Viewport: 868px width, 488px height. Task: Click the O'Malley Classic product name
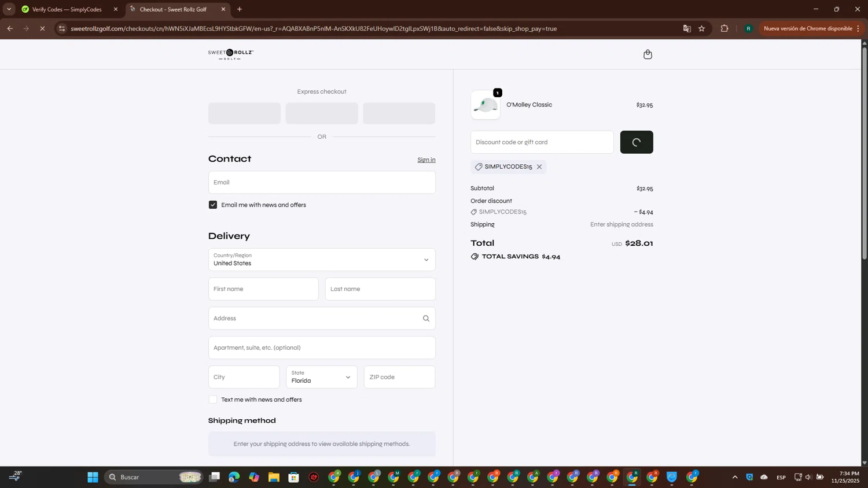(529, 105)
